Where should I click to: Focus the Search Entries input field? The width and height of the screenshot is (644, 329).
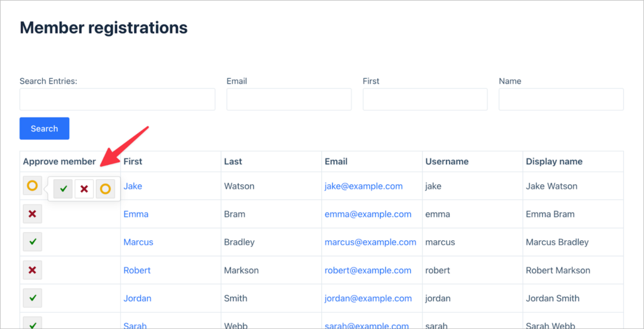click(117, 99)
